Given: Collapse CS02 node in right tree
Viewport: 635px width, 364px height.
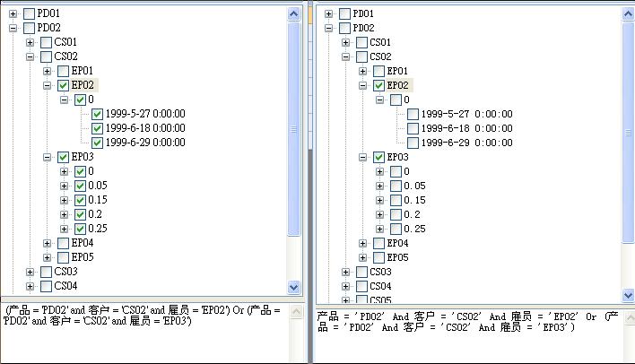Looking at the screenshot, I should [x=345, y=57].
